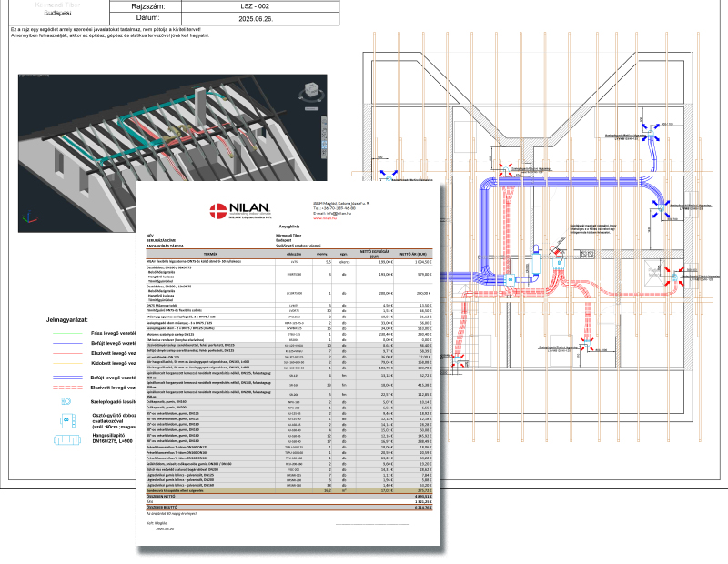Click the NILAN e-mail address line
Viewport: 728px width, 564px height.
(x=332, y=214)
